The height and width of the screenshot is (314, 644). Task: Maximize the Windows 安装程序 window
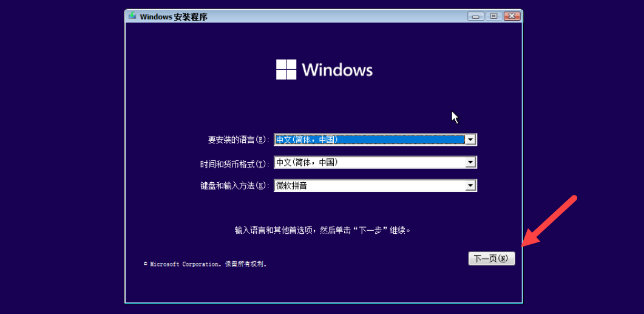pos(493,16)
